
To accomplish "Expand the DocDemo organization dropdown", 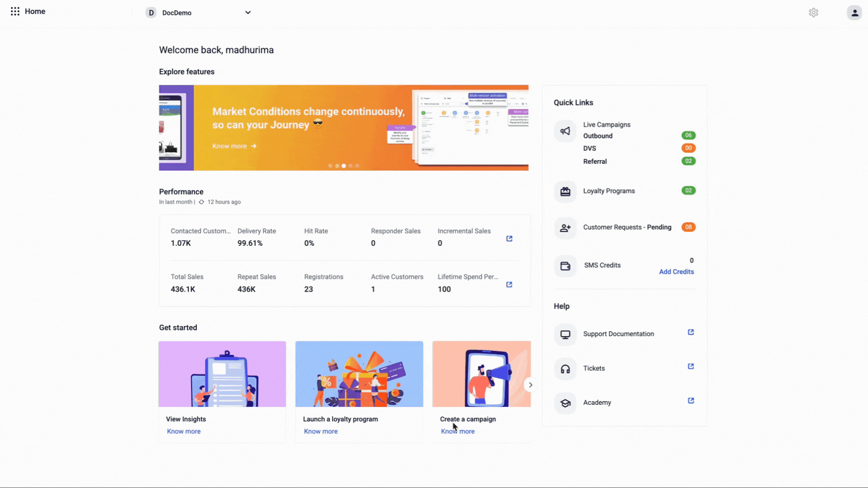I will coord(248,13).
